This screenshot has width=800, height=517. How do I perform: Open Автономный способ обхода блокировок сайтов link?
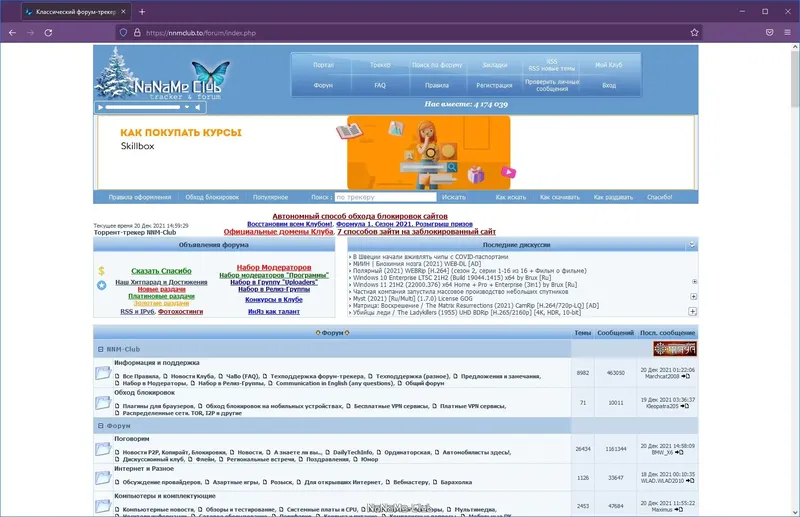pos(360,216)
